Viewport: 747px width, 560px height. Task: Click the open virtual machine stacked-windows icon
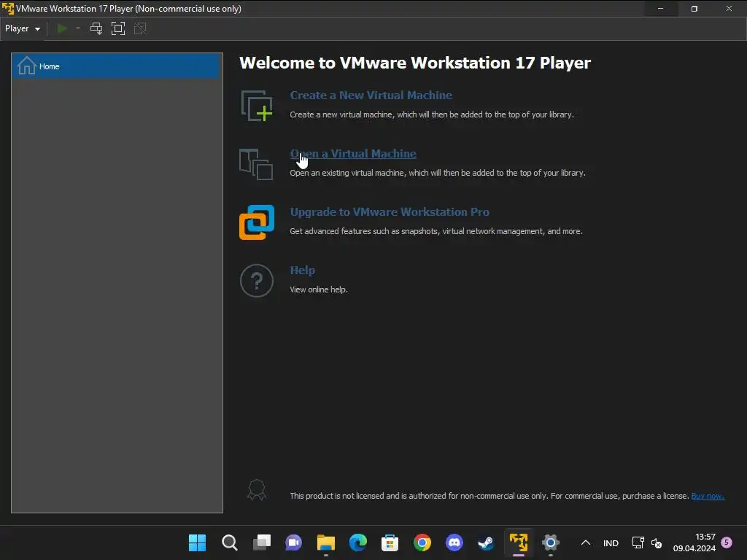(256, 164)
